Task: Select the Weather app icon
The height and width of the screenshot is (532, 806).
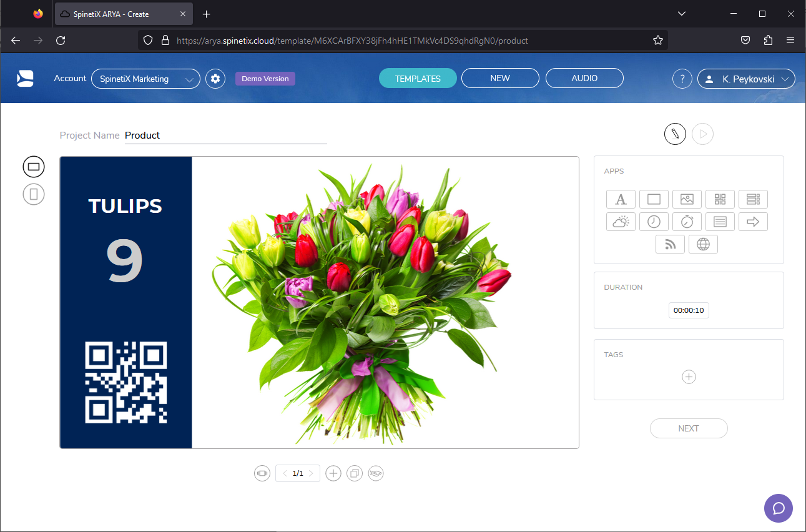Action: pos(621,221)
